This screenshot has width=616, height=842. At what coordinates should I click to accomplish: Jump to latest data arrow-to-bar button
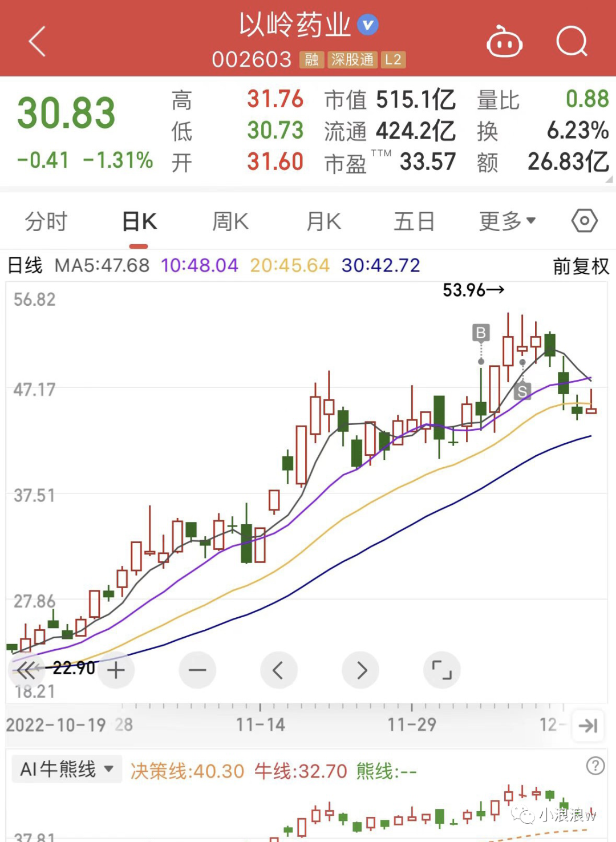[x=587, y=725]
